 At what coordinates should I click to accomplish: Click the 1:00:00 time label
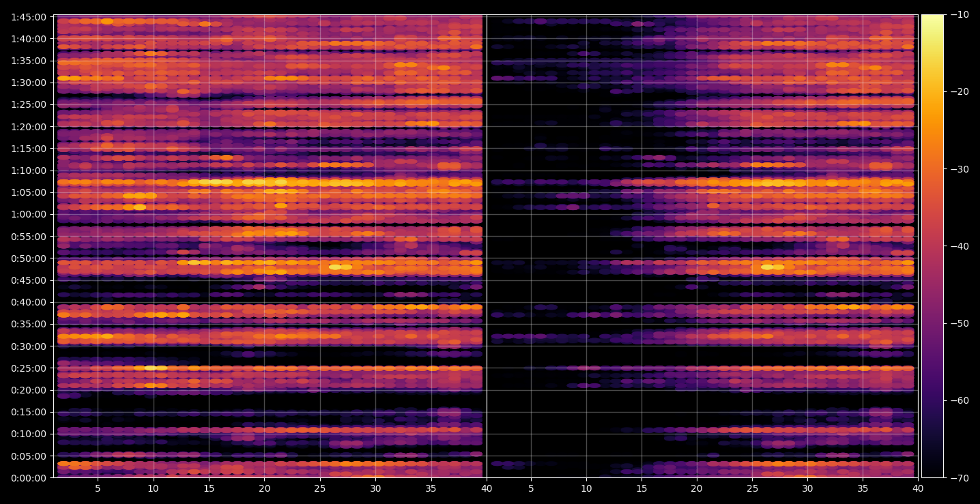(29, 214)
